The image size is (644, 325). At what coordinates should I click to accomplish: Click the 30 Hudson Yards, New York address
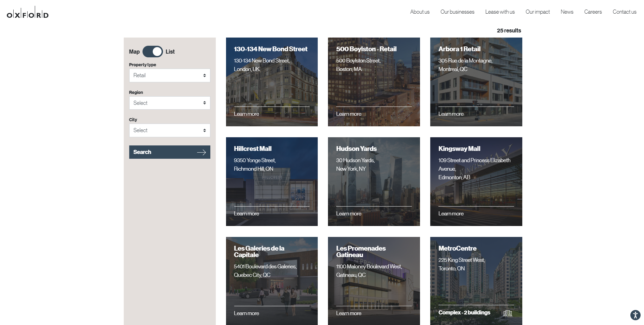click(355, 165)
